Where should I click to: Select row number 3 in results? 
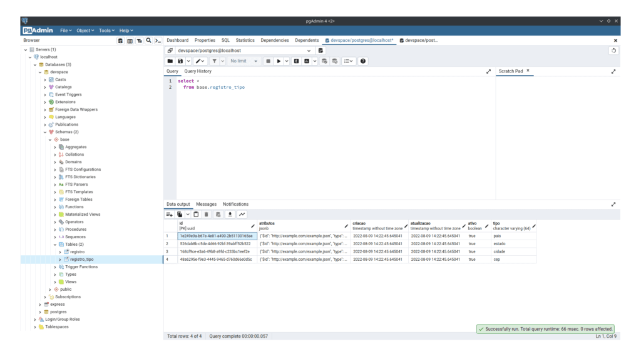[170, 251]
